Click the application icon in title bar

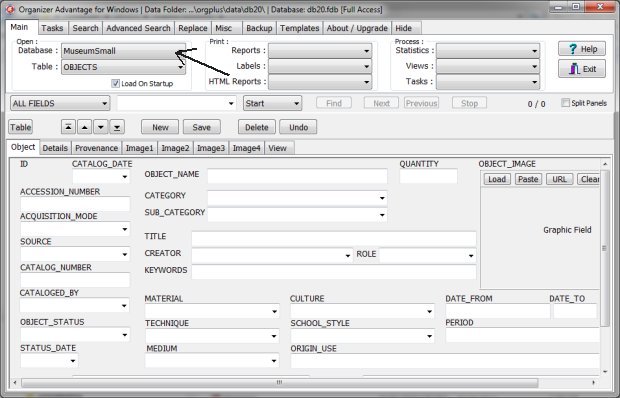[10, 9]
